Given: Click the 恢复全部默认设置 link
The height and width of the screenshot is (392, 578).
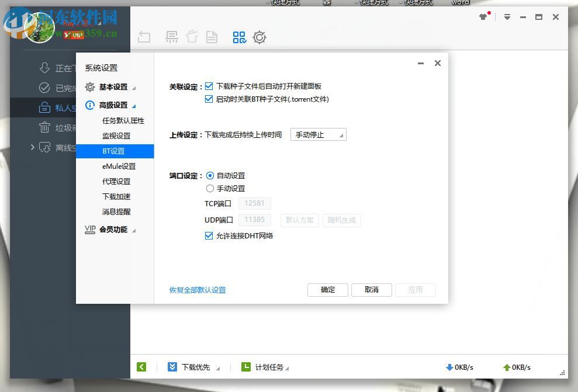Looking at the screenshot, I should (x=197, y=290).
